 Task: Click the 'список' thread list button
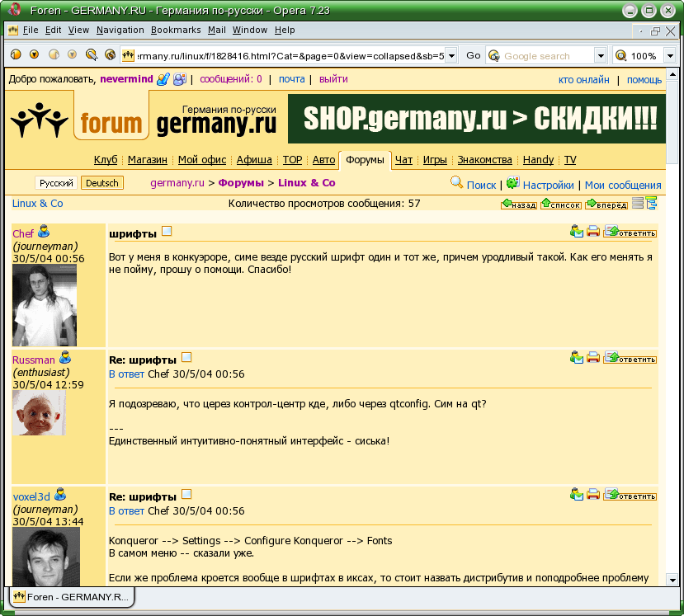click(x=561, y=204)
